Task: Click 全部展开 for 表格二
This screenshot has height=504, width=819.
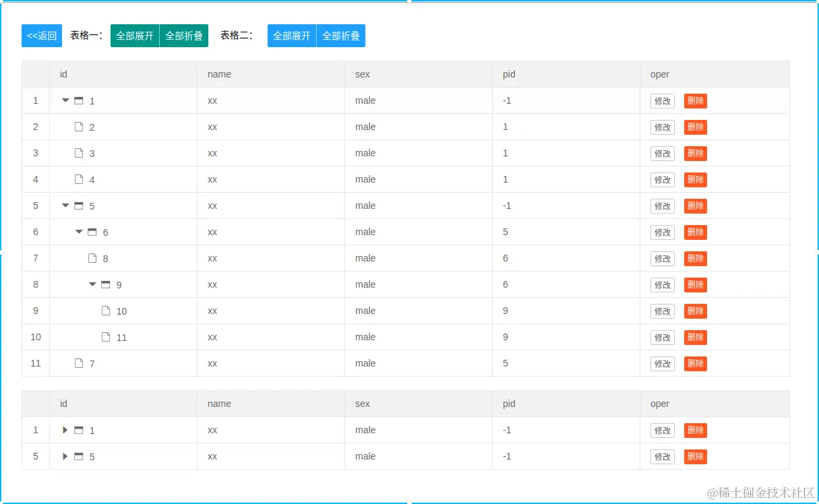Action: pyautogui.click(x=292, y=36)
